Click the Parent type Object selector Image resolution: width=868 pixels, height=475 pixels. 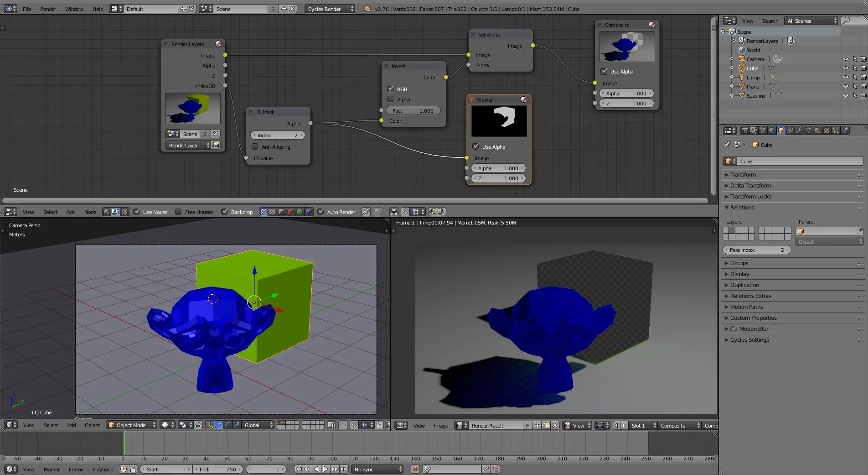[829, 242]
